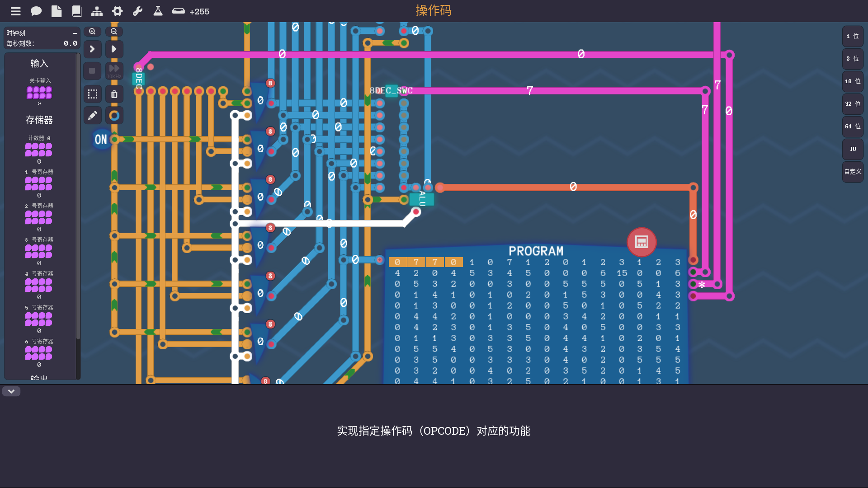Zoom in with the magnifier plus
The image size is (868, 488).
[x=92, y=32]
